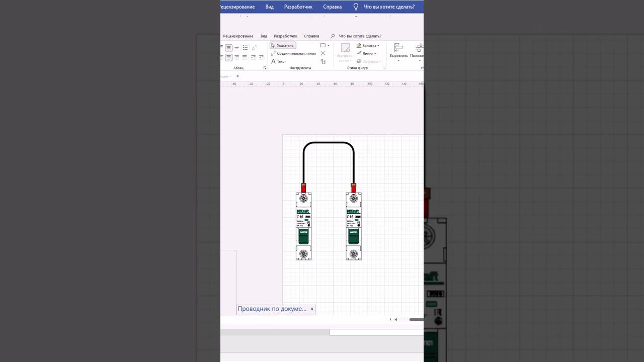The height and width of the screenshot is (362, 644).
Task: Open the Выровнять align menu
Action: click(x=398, y=53)
